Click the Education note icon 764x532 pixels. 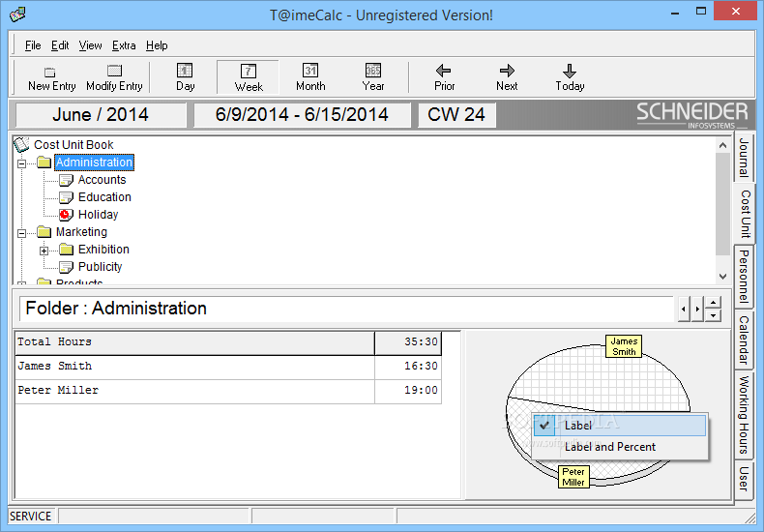click(x=66, y=197)
